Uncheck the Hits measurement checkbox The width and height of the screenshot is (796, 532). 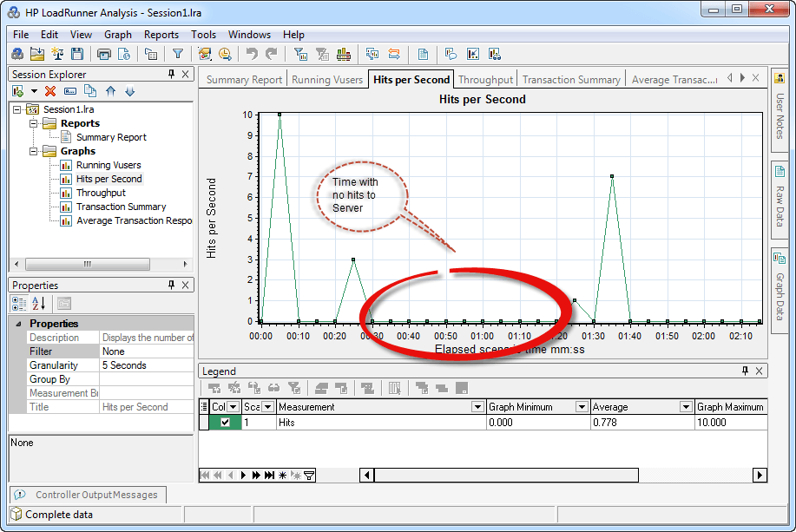pyautogui.click(x=226, y=423)
